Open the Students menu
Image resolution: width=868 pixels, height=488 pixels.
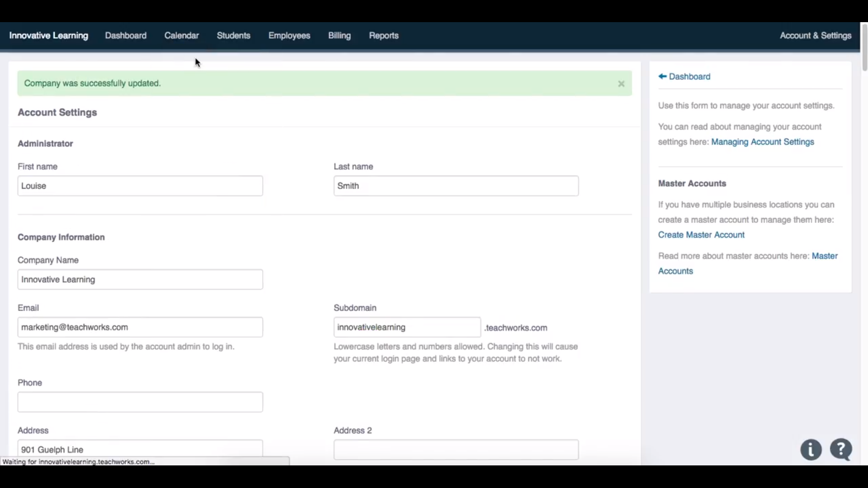pos(233,36)
